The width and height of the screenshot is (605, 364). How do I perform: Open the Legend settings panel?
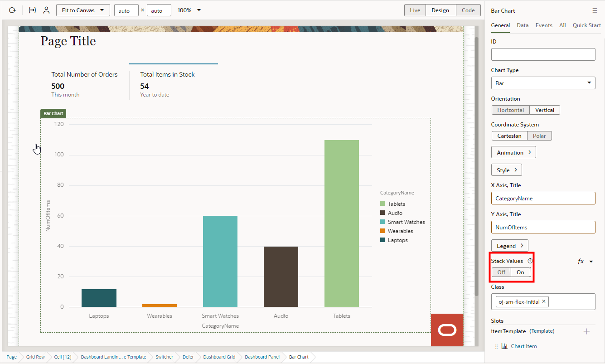coord(509,245)
